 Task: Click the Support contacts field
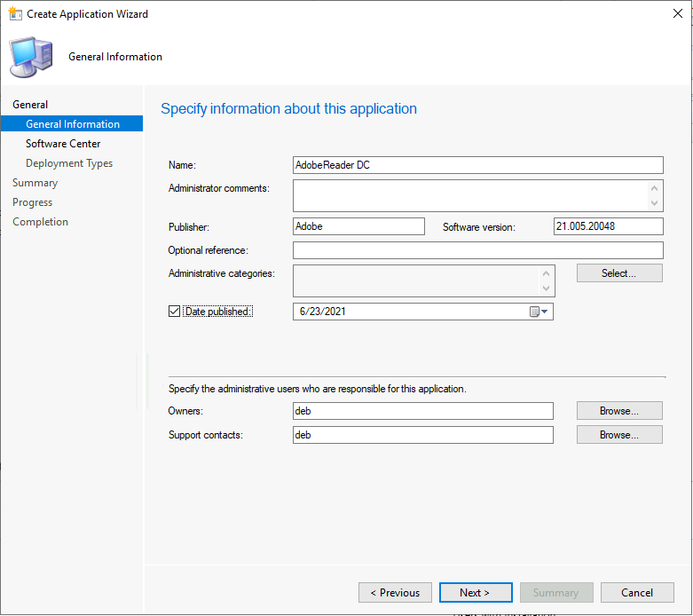click(423, 435)
